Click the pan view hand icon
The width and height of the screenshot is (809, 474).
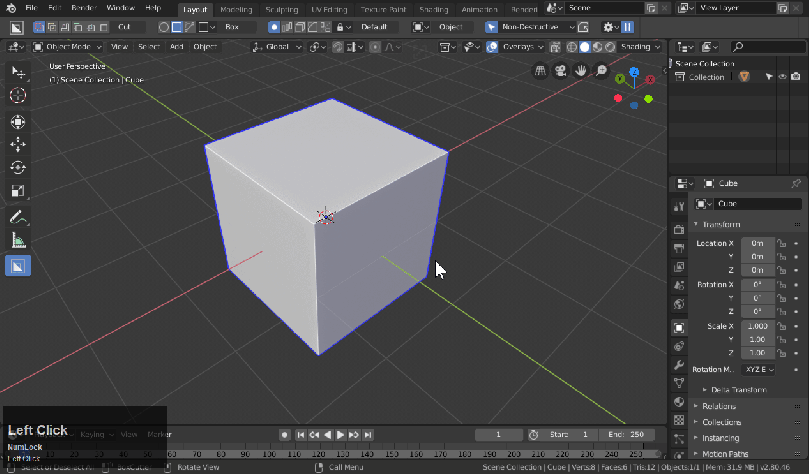coord(581,71)
